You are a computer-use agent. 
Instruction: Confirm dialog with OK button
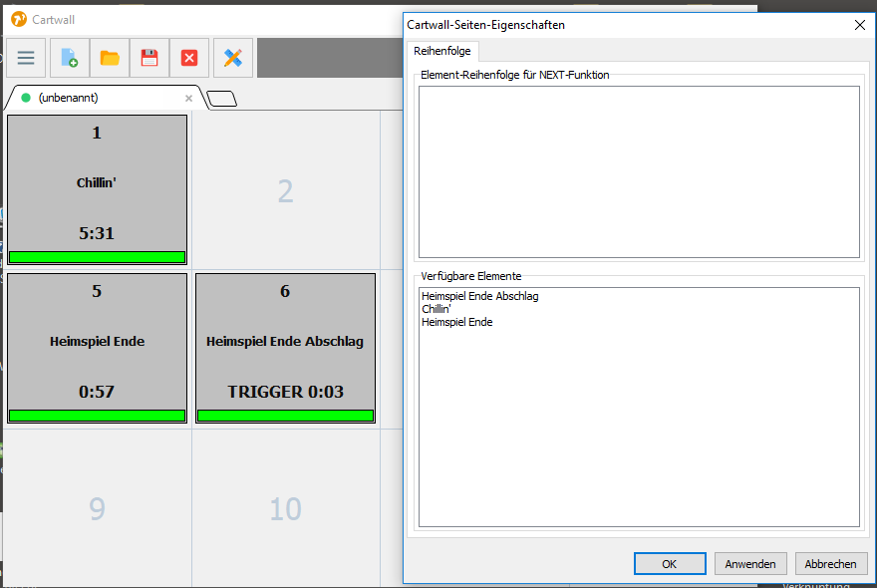tap(669, 564)
